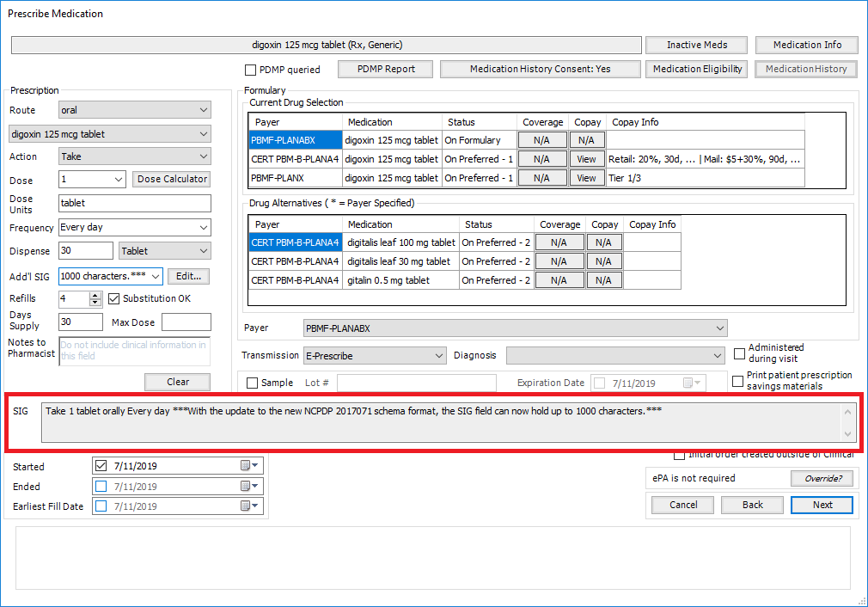Open Medication Info
The image size is (868, 607).
click(x=807, y=45)
